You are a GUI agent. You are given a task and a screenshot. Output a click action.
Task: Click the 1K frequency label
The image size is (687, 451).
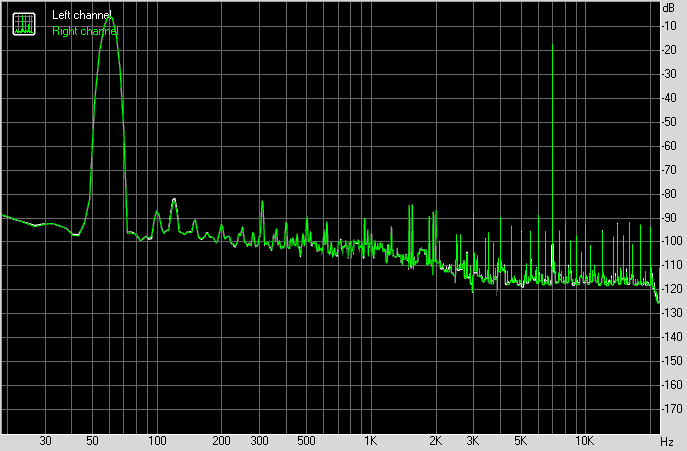371,441
